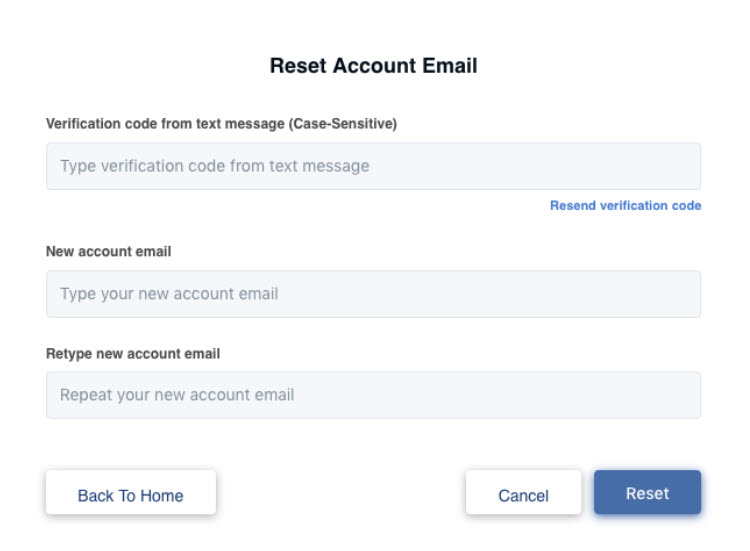
Task: Click placeholder Repeat your new account email
Action: pyautogui.click(x=177, y=395)
